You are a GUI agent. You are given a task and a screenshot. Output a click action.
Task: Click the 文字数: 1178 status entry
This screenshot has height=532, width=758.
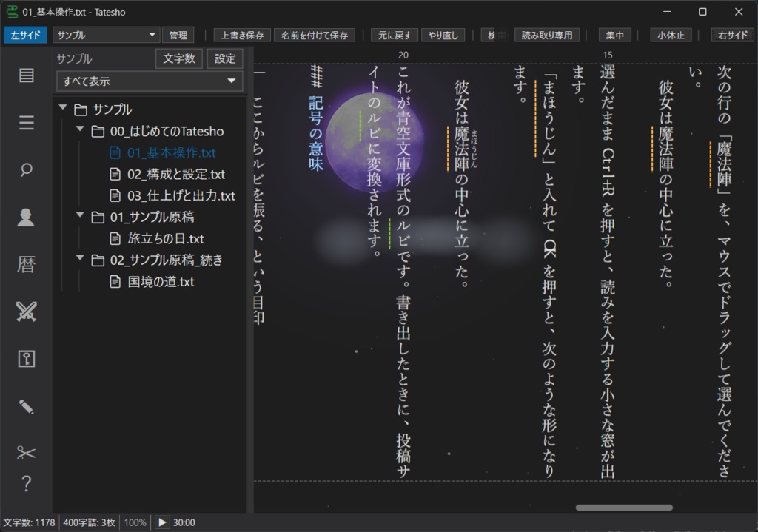[29, 522]
